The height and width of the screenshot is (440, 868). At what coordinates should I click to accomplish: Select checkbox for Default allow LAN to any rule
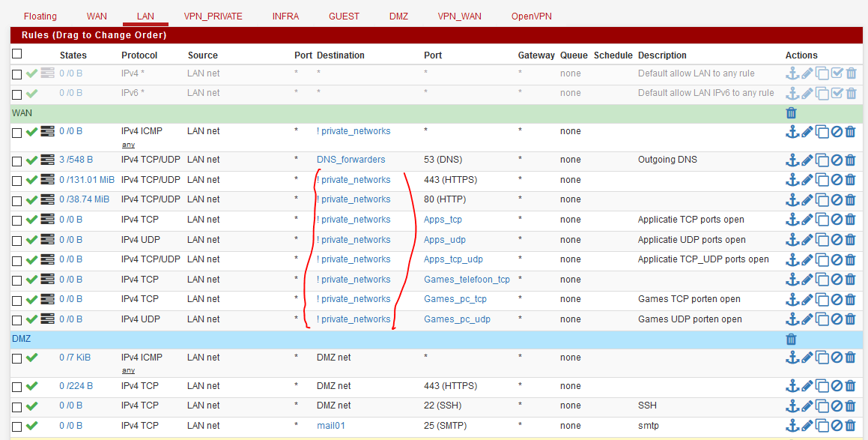pyautogui.click(x=17, y=74)
